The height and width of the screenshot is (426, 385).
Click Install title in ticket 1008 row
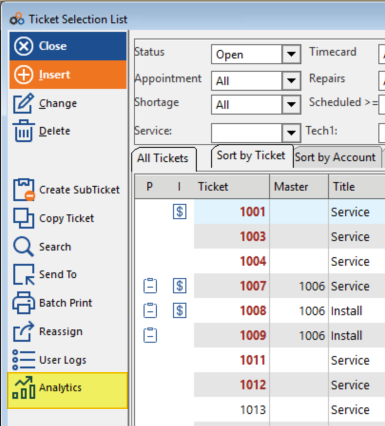346,310
